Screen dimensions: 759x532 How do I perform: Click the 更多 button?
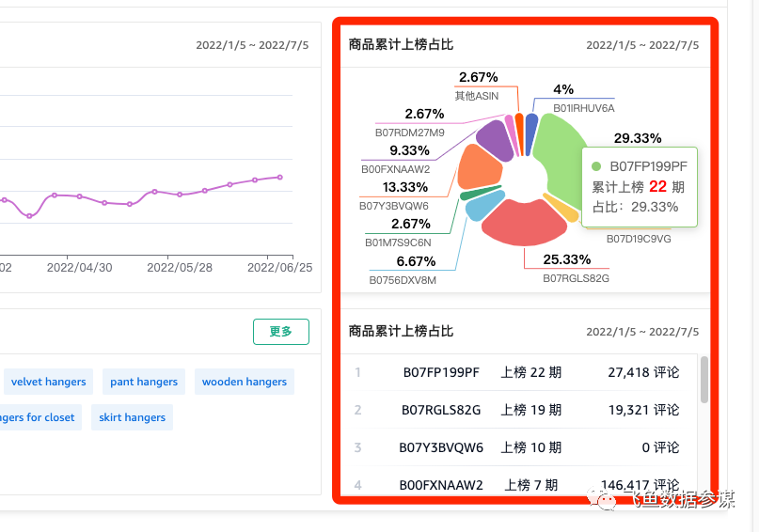pos(280,332)
